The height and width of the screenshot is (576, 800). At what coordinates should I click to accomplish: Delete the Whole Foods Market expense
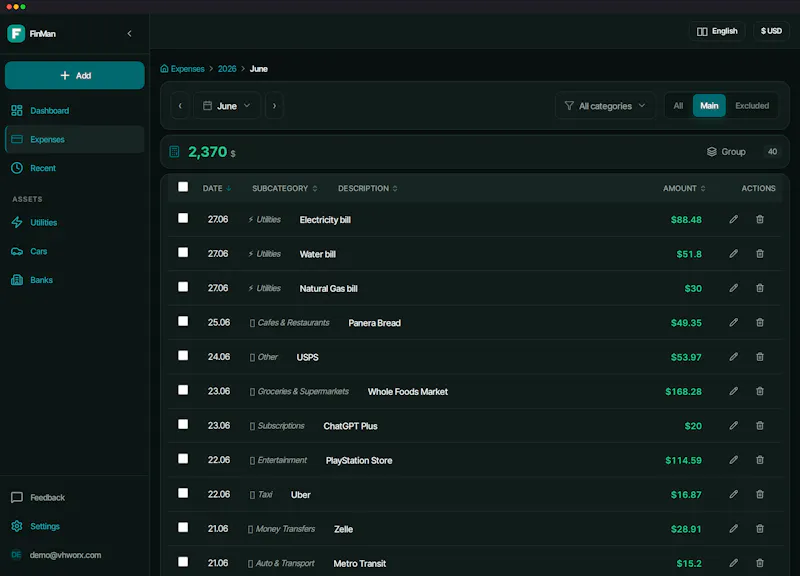(x=760, y=391)
